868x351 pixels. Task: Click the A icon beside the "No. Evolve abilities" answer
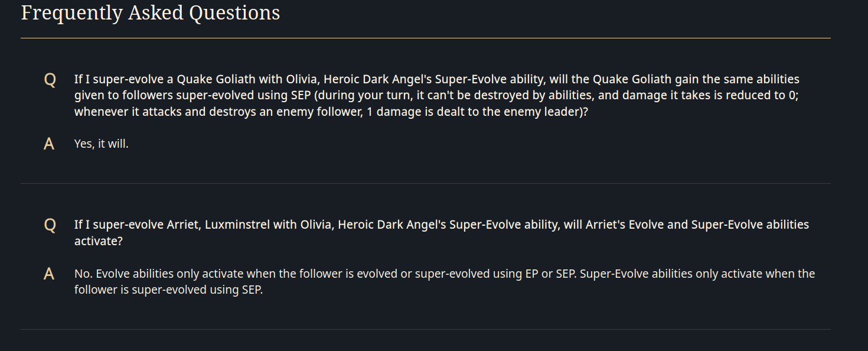point(49,274)
